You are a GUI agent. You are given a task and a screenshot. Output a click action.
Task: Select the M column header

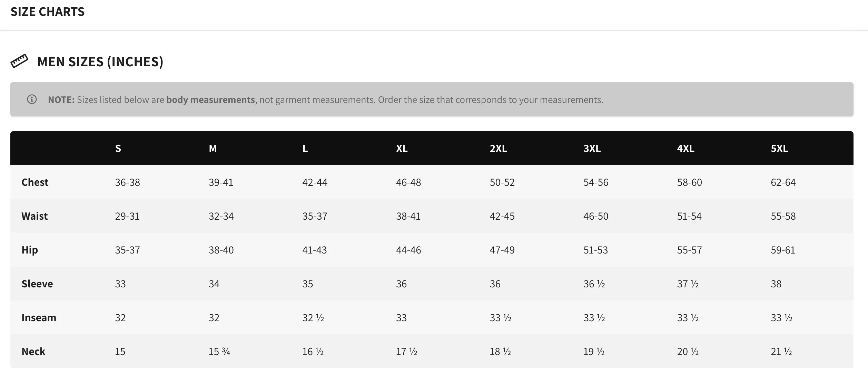[213, 149]
